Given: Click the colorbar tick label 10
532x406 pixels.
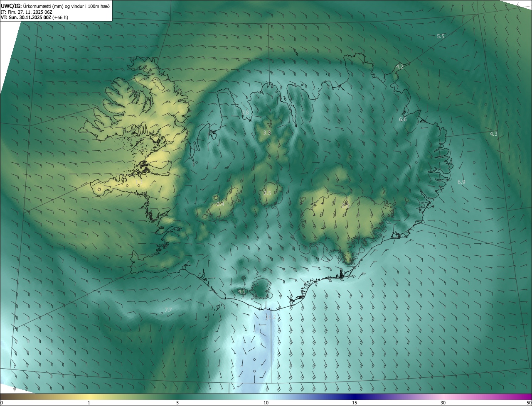Looking at the screenshot, I should 266,403.
